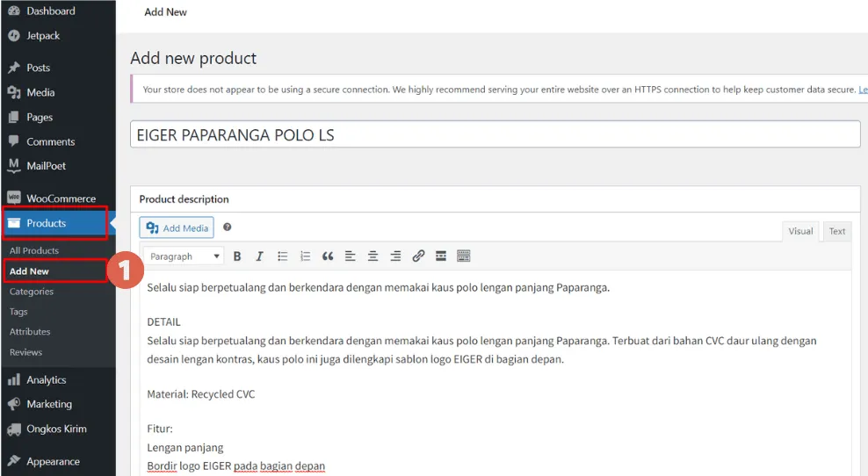Insert Read More tag

click(x=441, y=256)
